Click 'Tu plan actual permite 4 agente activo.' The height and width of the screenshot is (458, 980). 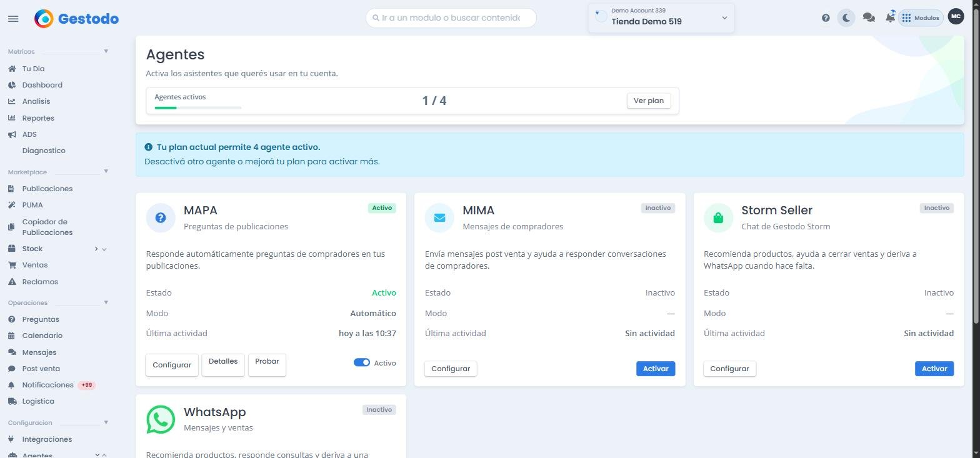(x=238, y=147)
